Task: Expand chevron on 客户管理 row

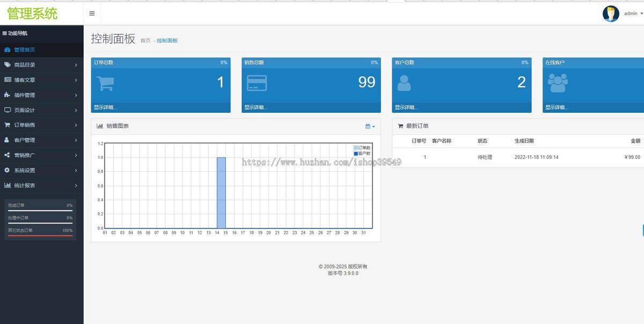Action: [76, 140]
